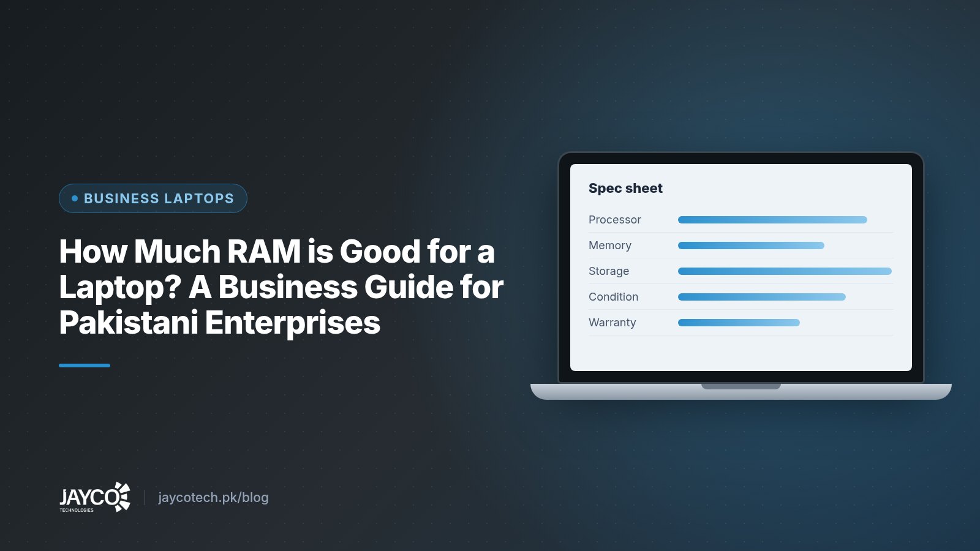Select the Processor label in spec sheet
980x551 pixels.
point(615,220)
